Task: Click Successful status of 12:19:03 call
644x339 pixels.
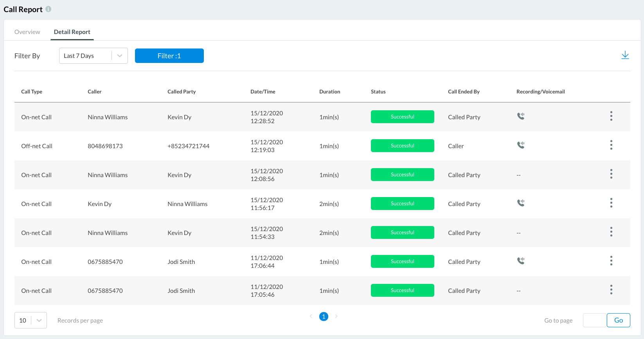Action: pyautogui.click(x=403, y=145)
